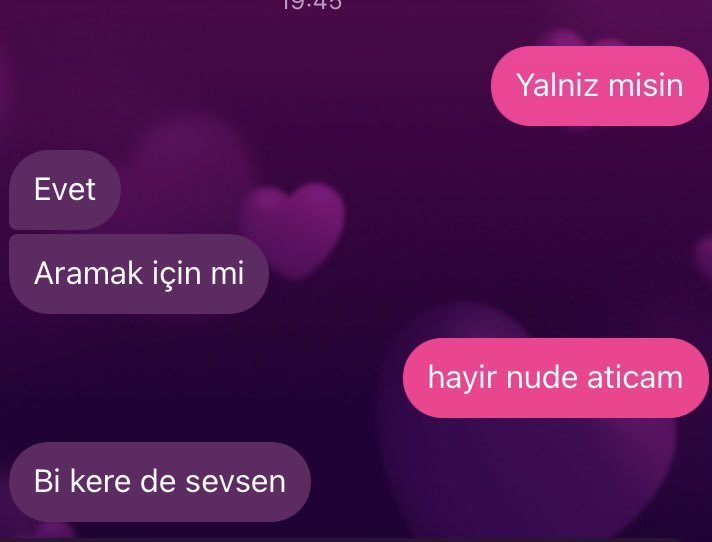712x542 pixels.
Task: Click the small purple heart in the wallpaper
Action: pos(293,229)
